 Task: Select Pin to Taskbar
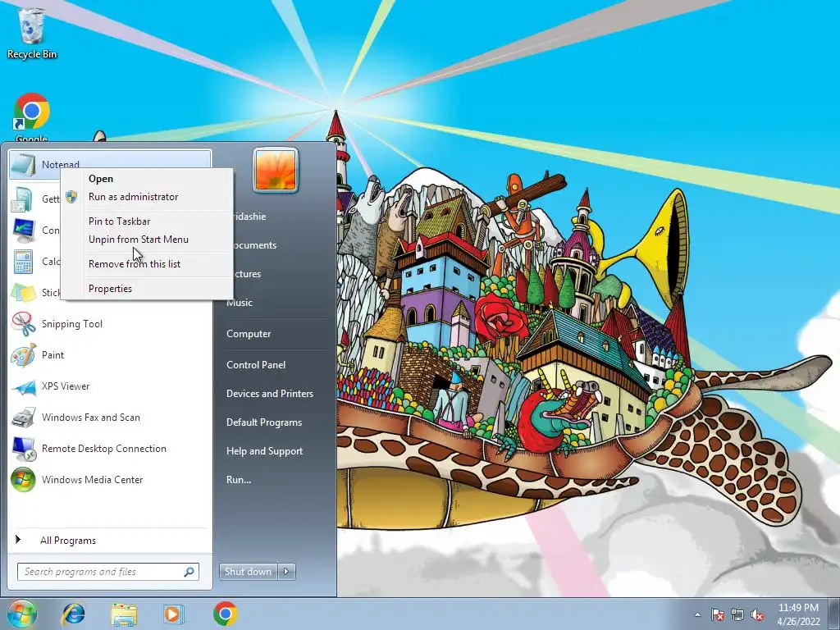coord(120,221)
